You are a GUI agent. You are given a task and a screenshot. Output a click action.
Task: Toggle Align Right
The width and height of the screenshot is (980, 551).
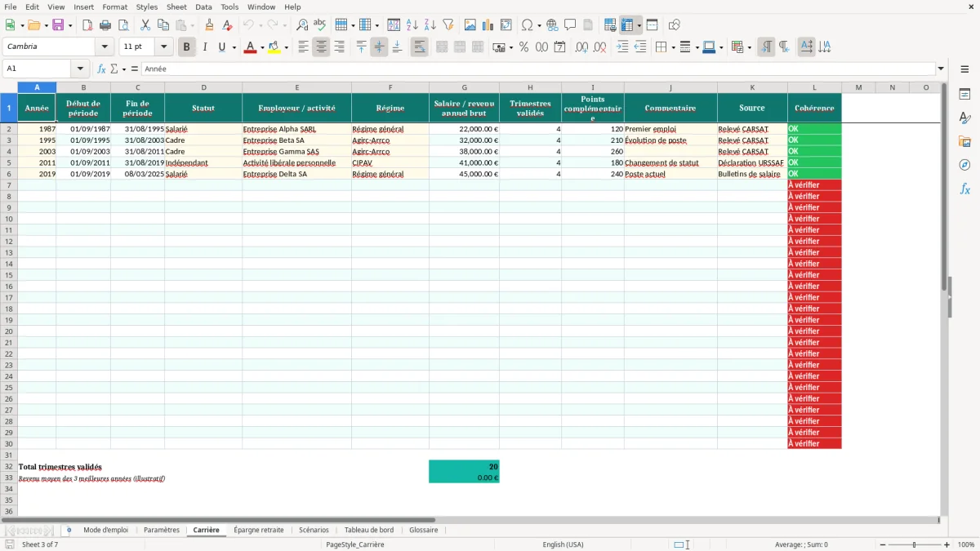(339, 47)
